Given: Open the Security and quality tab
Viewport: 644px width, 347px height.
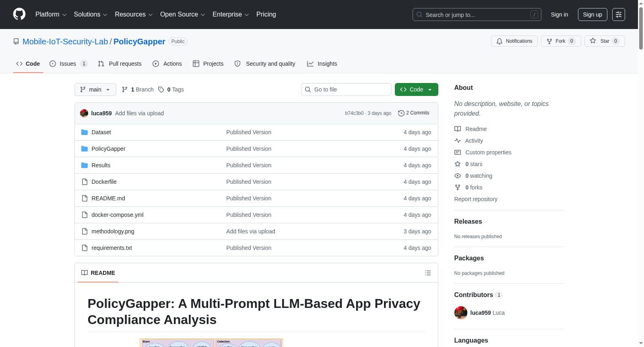Looking at the screenshot, I should click(x=265, y=64).
